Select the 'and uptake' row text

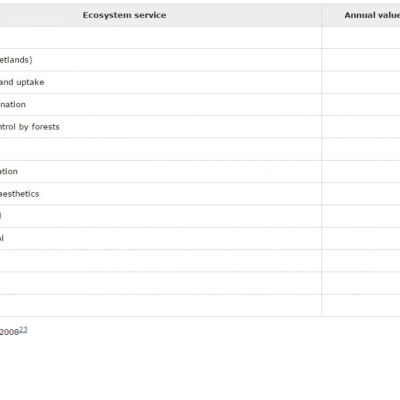coord(22,82)
